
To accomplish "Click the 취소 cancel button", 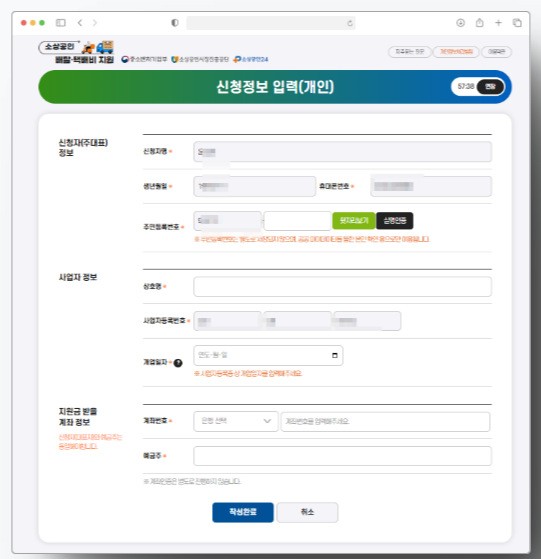I will pos(307,512).
